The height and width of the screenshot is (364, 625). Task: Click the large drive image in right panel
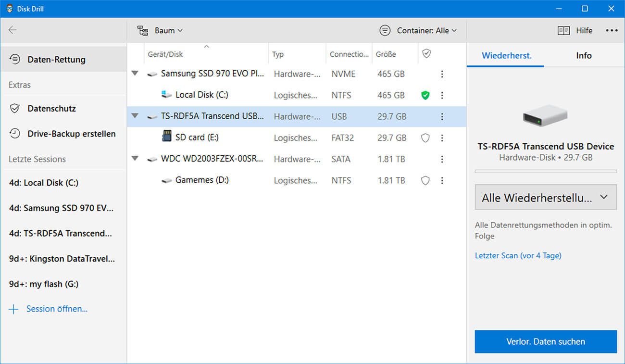pos(545,115)
